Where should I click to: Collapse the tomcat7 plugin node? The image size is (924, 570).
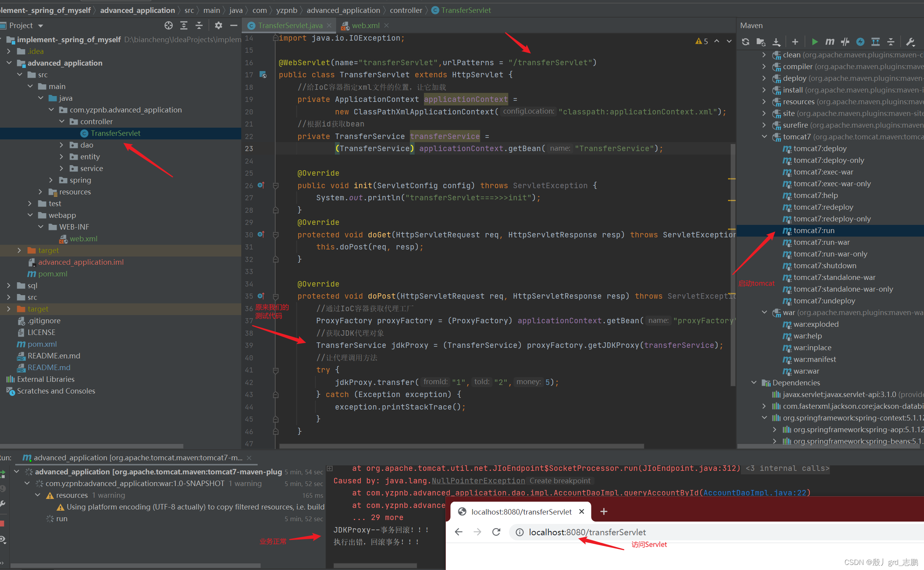[764, 137]
